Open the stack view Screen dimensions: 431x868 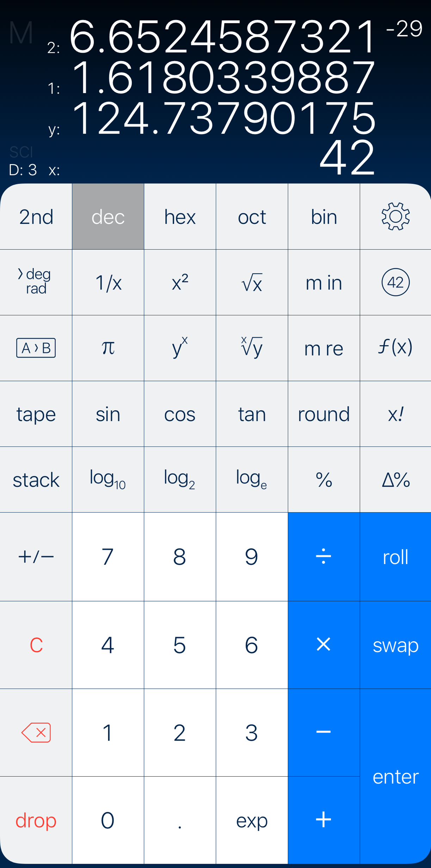36,479
